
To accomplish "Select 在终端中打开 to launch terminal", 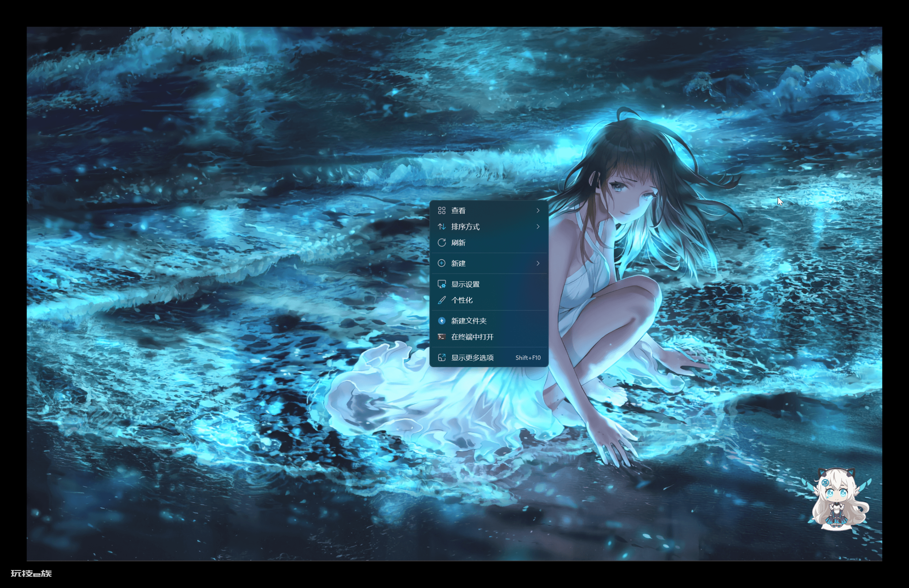I will pyautogui.click(x=489, y=337).
